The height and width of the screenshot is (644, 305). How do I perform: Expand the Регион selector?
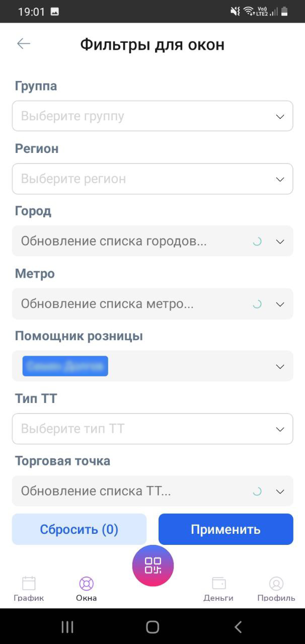[x=152, y=179]
